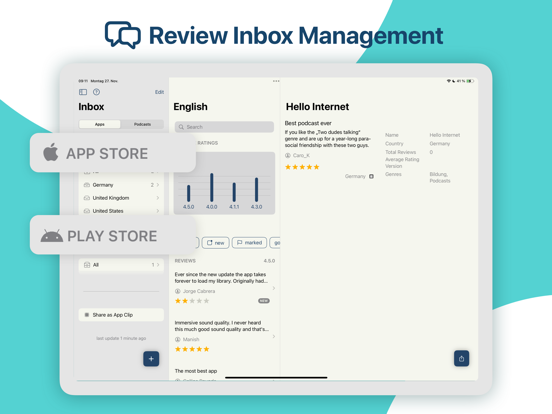The width and height of the screenshot is (552, 414).
Task: Click the Share as App Clip button
Action: click(121, 315)
